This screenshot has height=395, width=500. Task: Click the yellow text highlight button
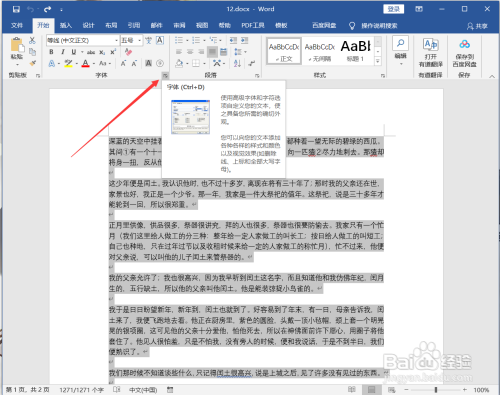69,63
